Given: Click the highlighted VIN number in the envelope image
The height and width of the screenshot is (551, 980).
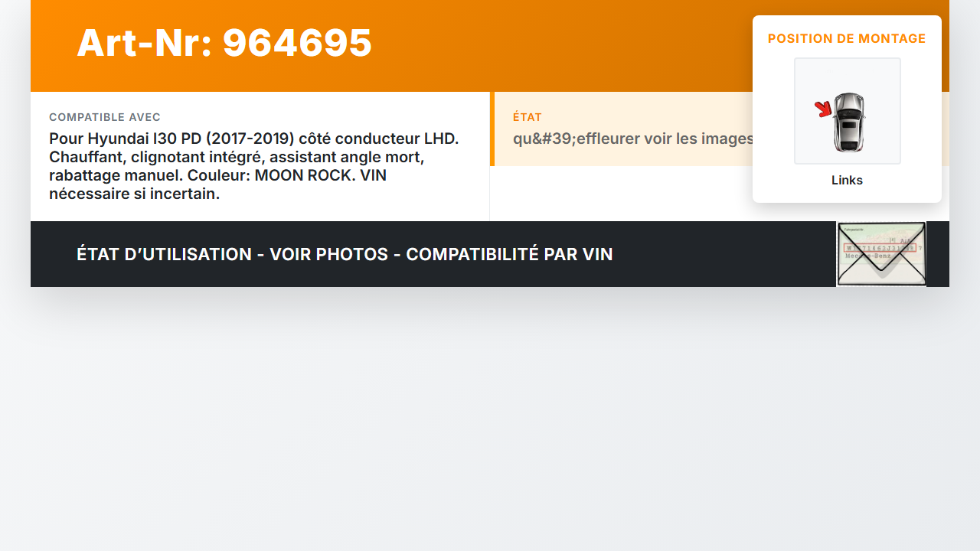Looking at the screenshot, I should tap(879, 248).
